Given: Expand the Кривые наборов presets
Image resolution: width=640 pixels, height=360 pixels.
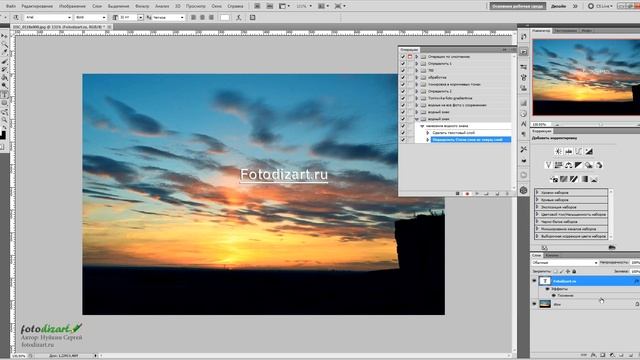Looking at the screenshot, I should pos(538,200).
